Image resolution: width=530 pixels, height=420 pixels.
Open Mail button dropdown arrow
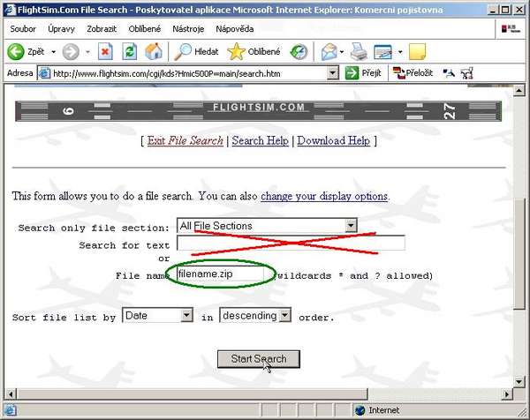coord(342,52)
